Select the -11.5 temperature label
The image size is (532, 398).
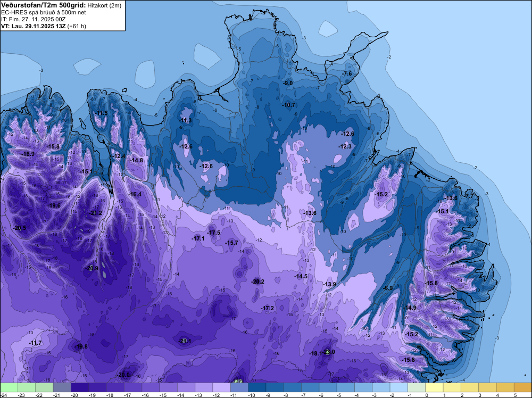coord(101,113)
